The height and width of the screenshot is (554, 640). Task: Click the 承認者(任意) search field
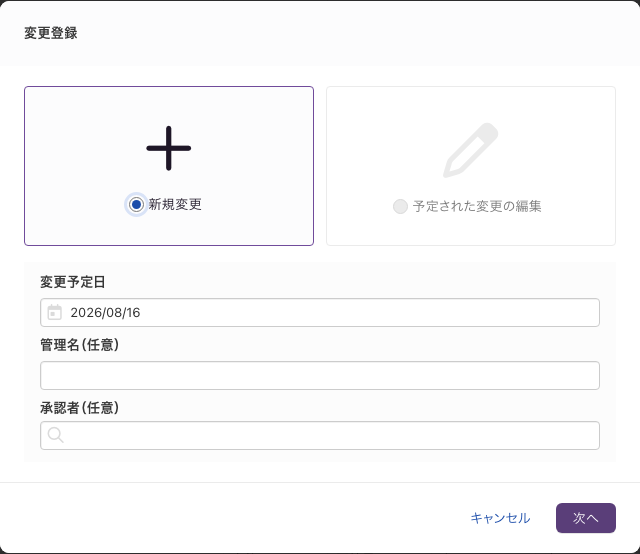pos(320,436)
